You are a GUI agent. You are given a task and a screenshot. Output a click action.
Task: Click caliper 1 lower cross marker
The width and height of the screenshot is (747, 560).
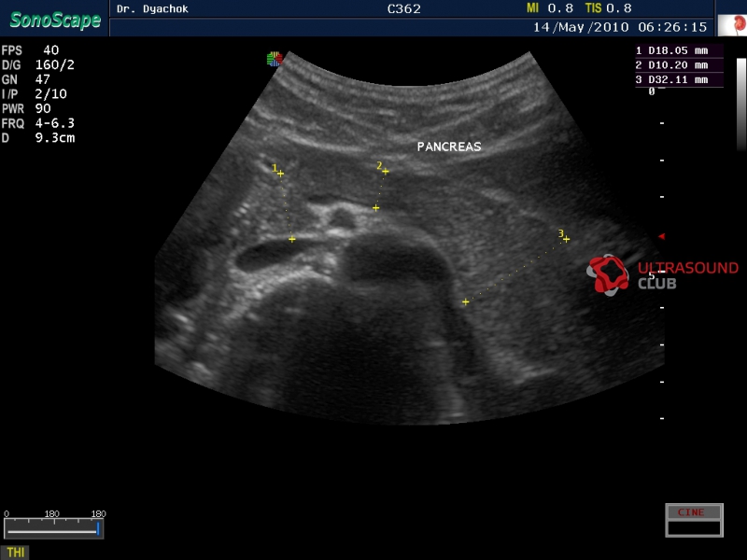pos(292,239)
